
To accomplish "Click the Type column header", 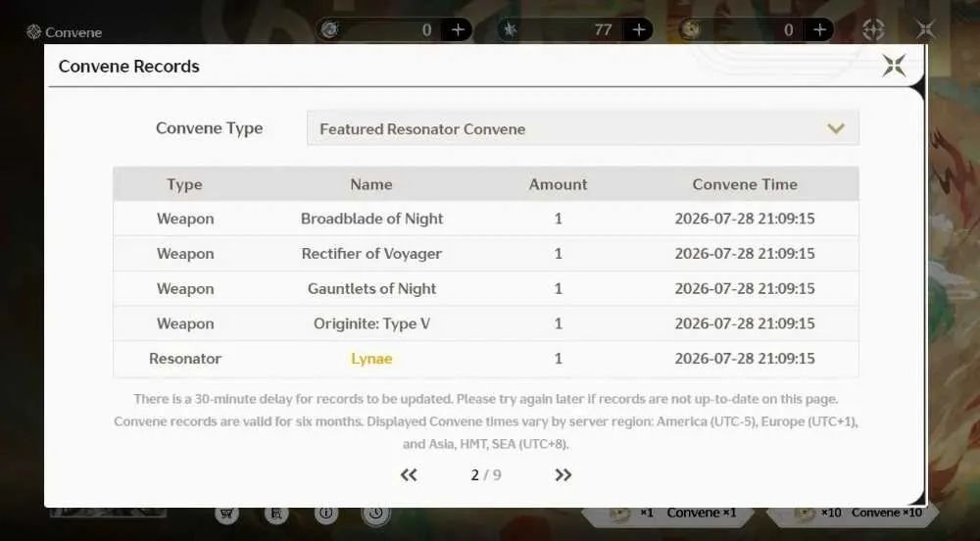I will 184,184.
